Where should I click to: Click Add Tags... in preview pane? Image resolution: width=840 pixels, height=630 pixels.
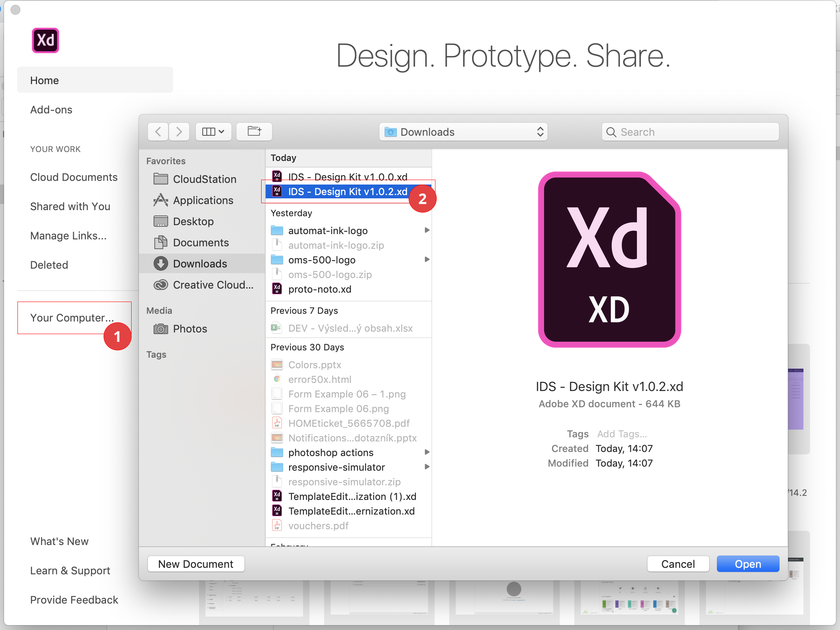coord(622,434)
